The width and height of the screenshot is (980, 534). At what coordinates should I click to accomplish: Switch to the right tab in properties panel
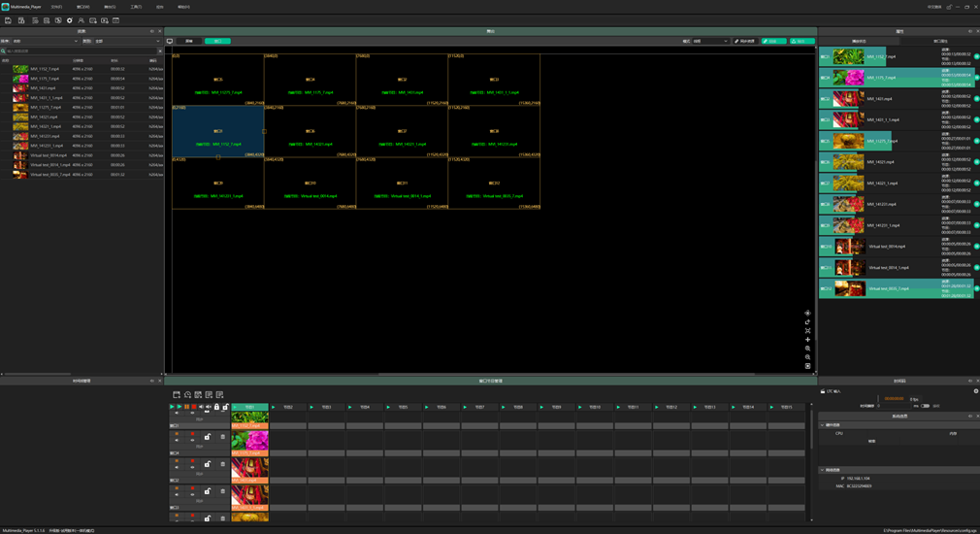[939, 42]
